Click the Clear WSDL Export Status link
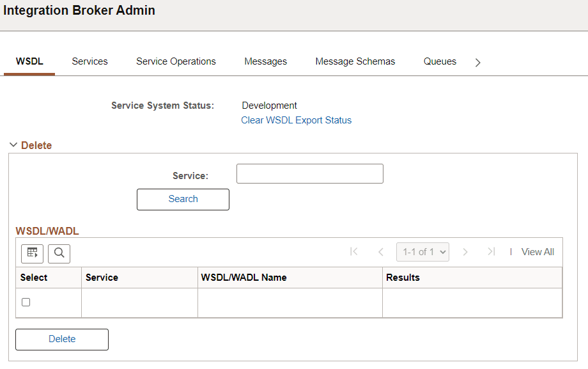This screenshot has height=369, width=588. pyautogui.click(x=296, y=120)
